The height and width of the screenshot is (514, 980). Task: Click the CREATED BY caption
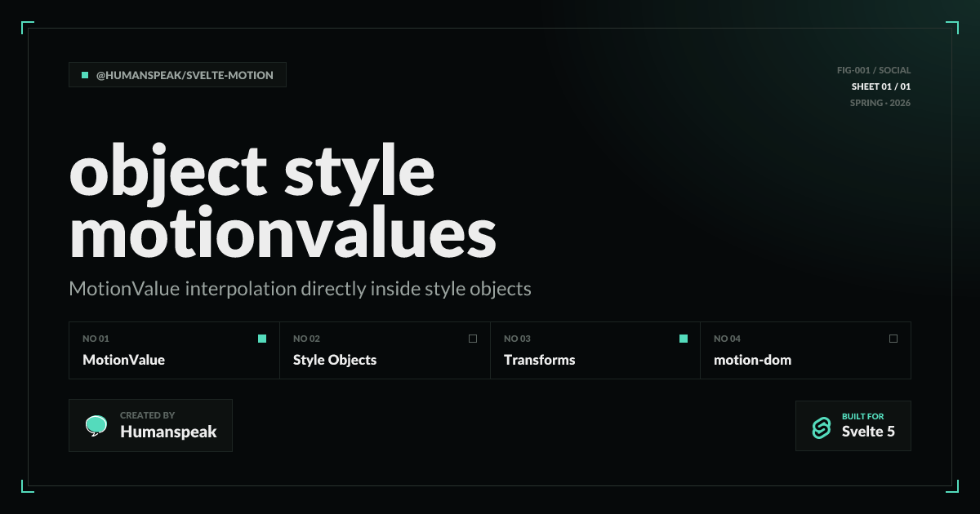147,415
